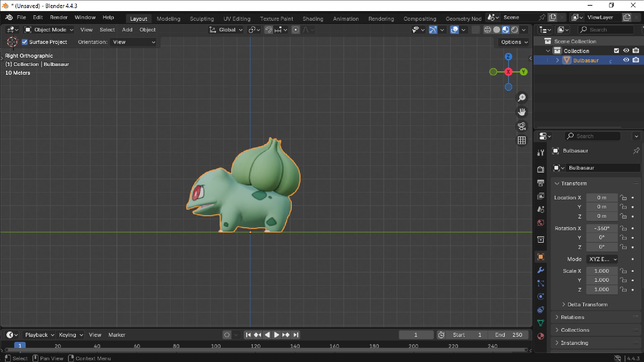Image resolution: width=644 pixels, height=362 pixels.
Task: Toggle Collection visibility eye icon
Action: [x=626, y=51]
